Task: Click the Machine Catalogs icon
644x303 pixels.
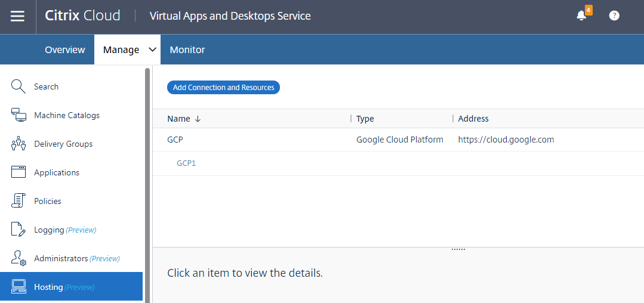Action: click(19, 115)
